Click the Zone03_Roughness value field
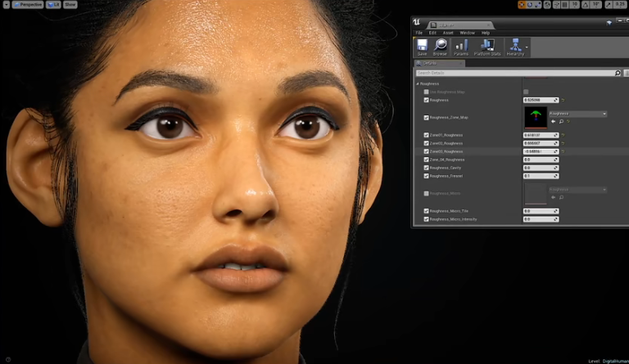 click(541, 151)
